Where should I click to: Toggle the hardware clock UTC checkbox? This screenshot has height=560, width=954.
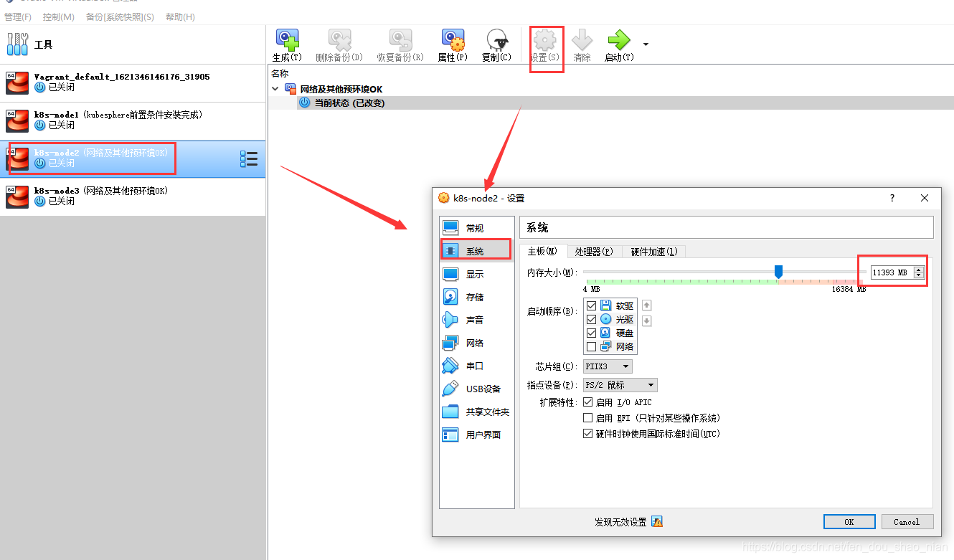pos(588,434)
